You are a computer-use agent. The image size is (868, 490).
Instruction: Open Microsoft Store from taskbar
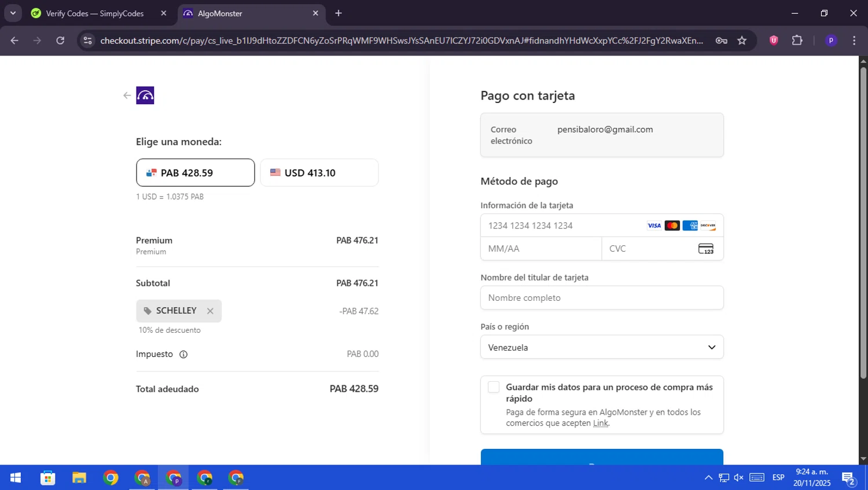point(48,478)
